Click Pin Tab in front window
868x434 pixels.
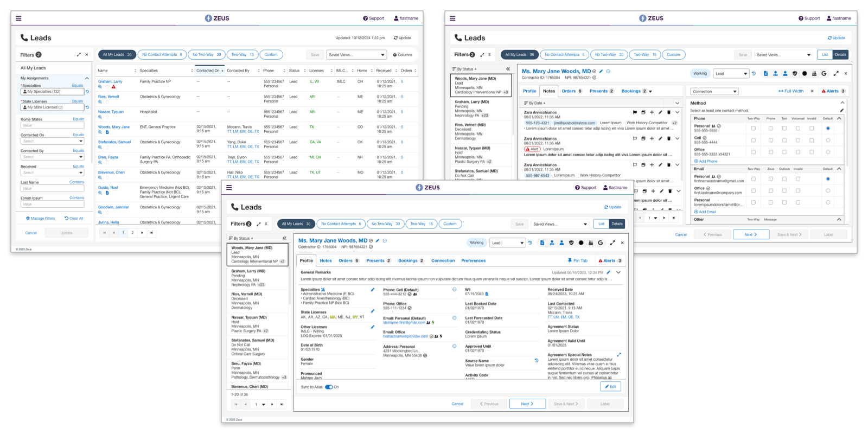tap(578, 261)
